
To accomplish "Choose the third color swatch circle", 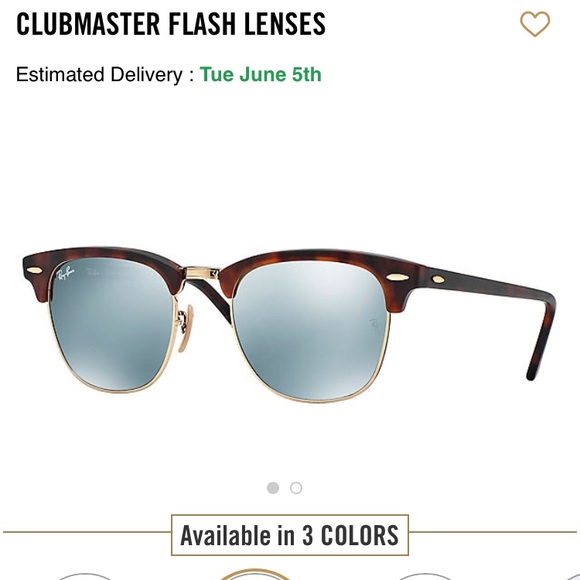I will click(x=424, y=576).
